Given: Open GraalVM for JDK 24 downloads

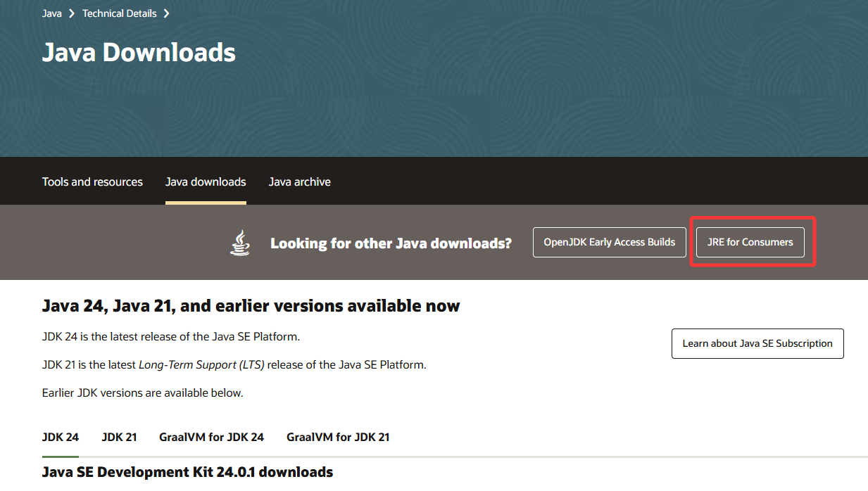Looking at the screenshot, I should point(211,437).
